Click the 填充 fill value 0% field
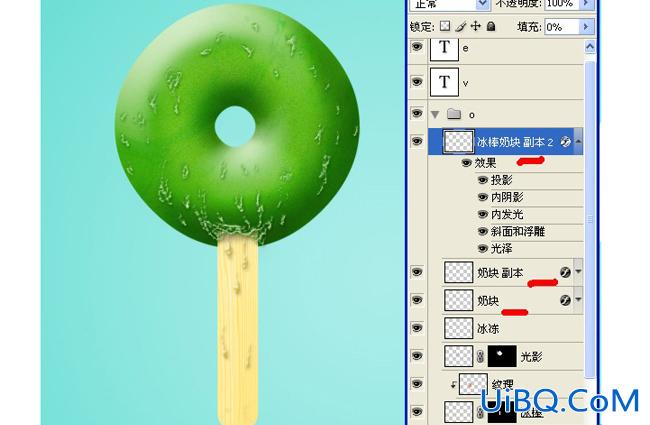Viewport: 650px width, 425px height. coord(562,27)
